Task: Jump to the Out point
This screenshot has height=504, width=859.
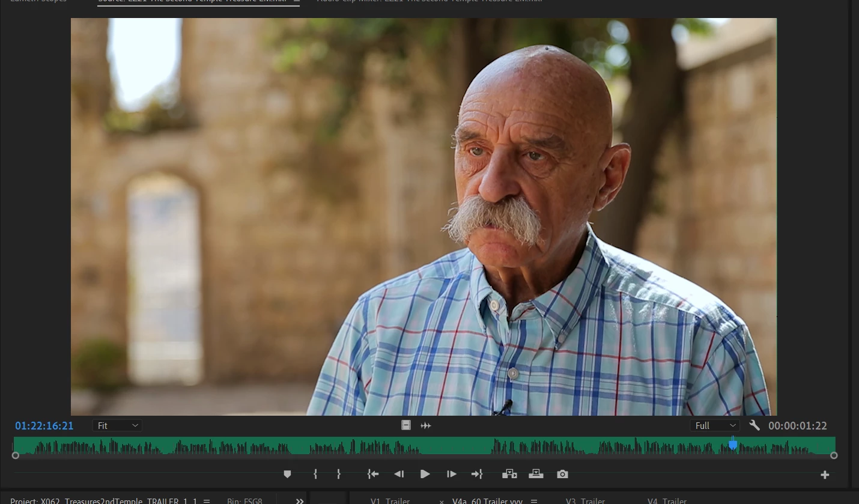Action: point(477,474)
